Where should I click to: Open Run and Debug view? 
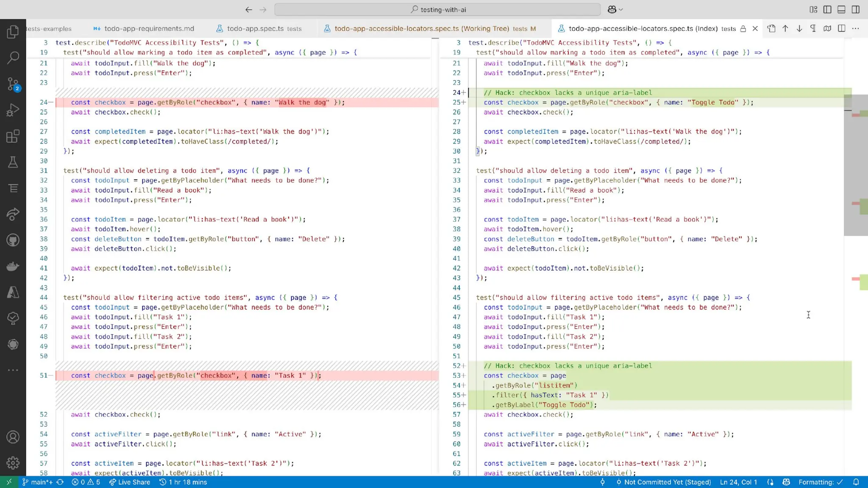coord(13,110)
